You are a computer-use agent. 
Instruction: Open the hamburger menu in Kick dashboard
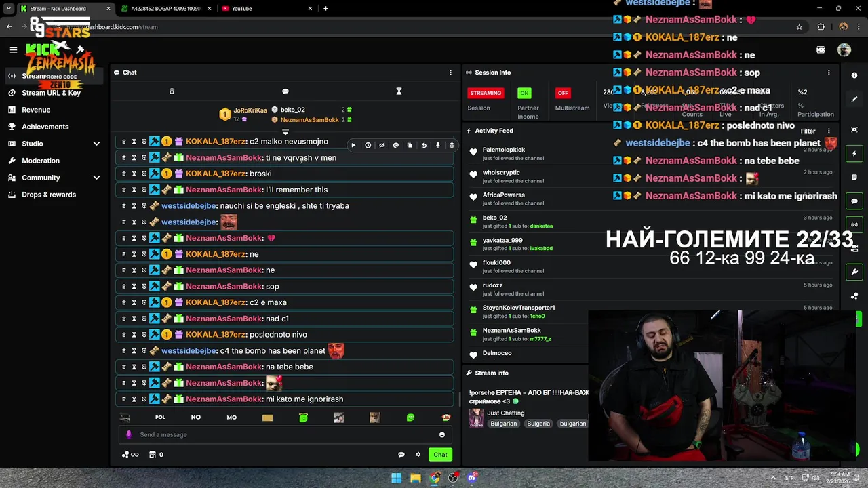click(13, 49)
